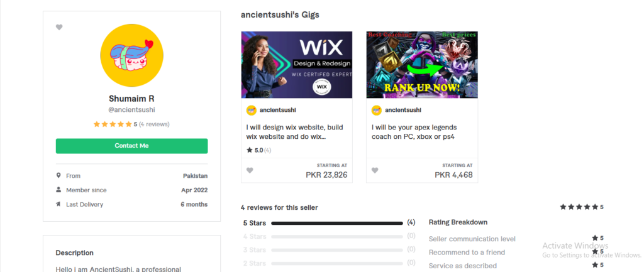
Task: Click the 5 Stars rating progress bar
Action: click(337, 223)
